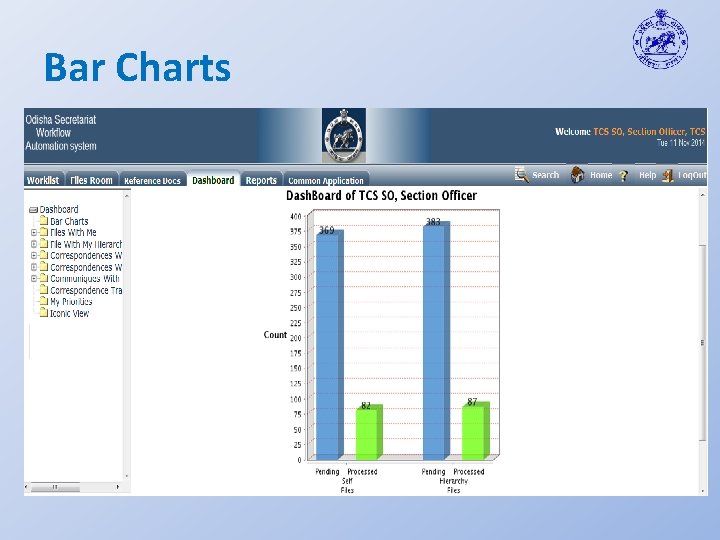Expand Communiques With node
Viewport: 720px width, 540px height.
tap(34, 279)
